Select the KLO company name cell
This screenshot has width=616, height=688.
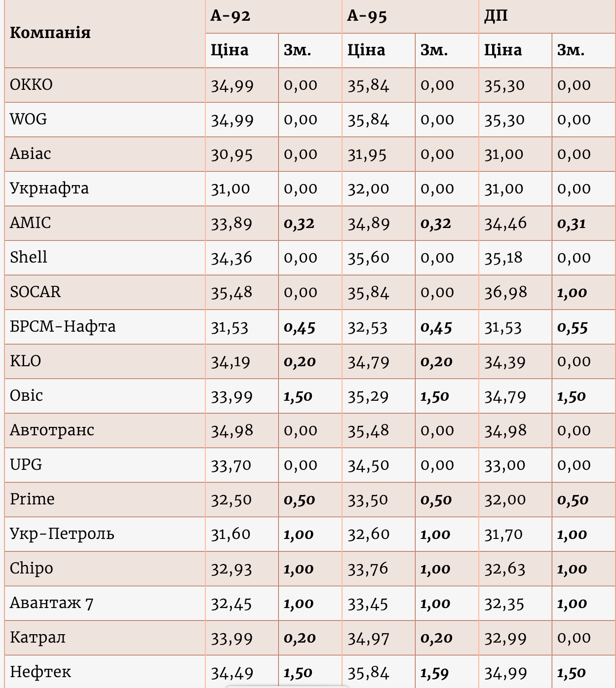click(25, 361)
